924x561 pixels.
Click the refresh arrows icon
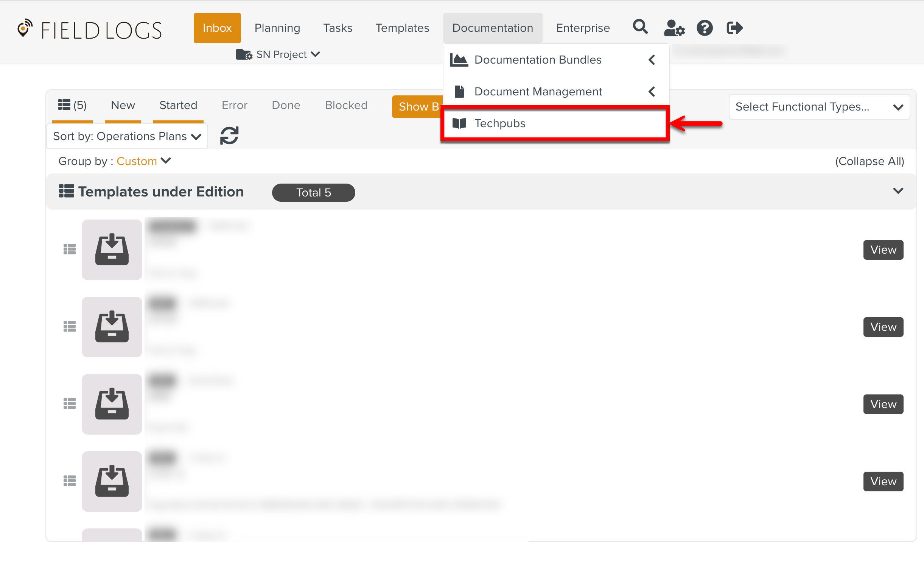[x=229, y=136]
